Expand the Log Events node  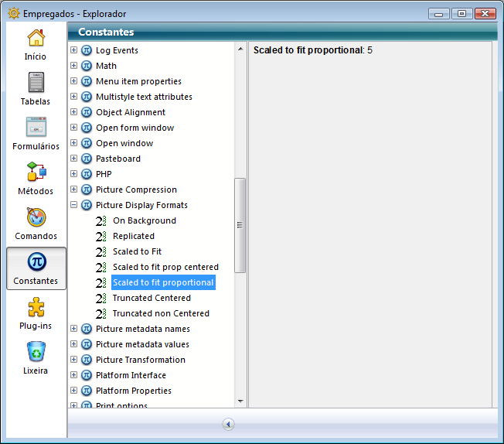[x=74, y=50]
